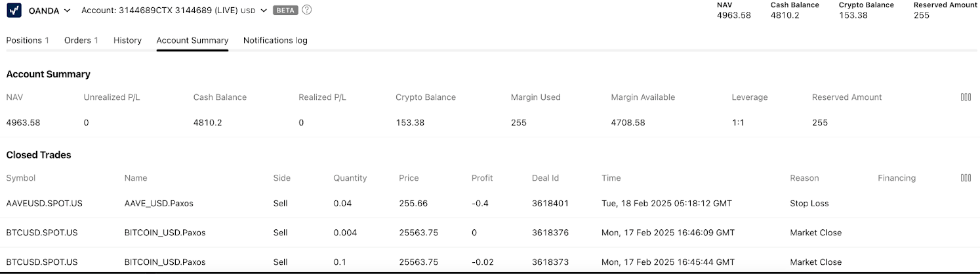The image size is (980, 274).
Task: Select the Notifications log tab
Action: (x=275, y=40)
